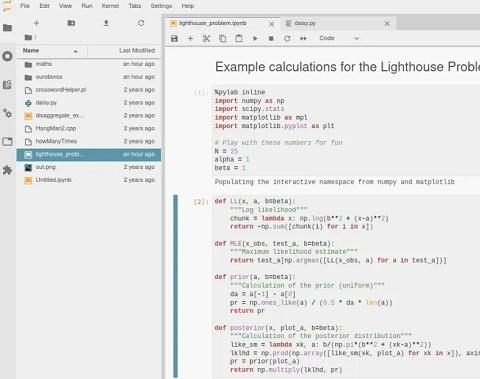Paste cells using the clipboard icon
480x379 pixels.
(239, 38)
